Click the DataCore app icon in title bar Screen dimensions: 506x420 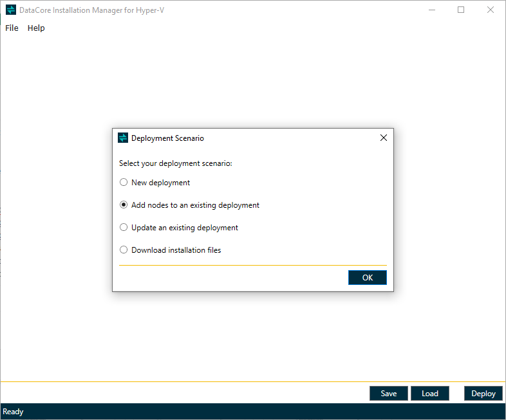[x=11, y=10]
